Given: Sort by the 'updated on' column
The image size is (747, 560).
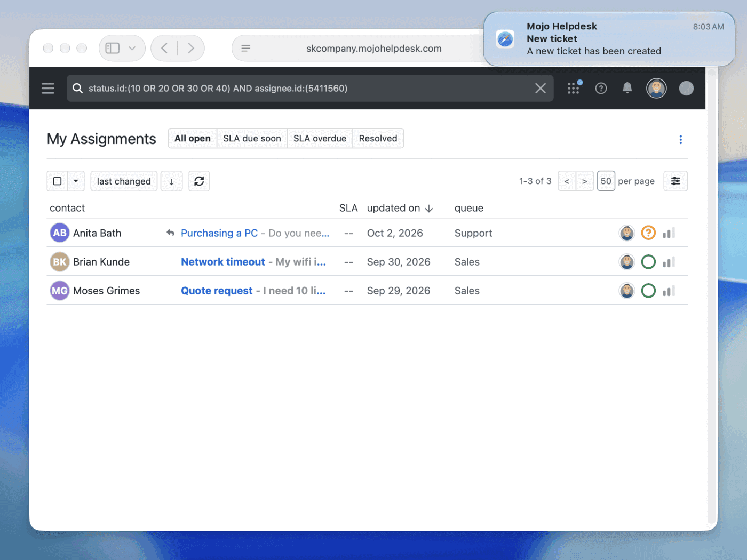Looking at the screenshot, I should click(400, 208).
